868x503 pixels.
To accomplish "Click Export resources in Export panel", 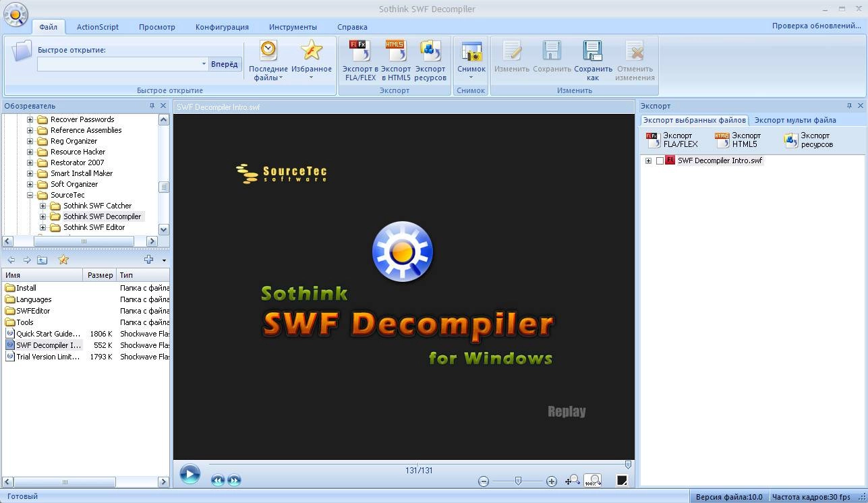I will coord(809,140).
